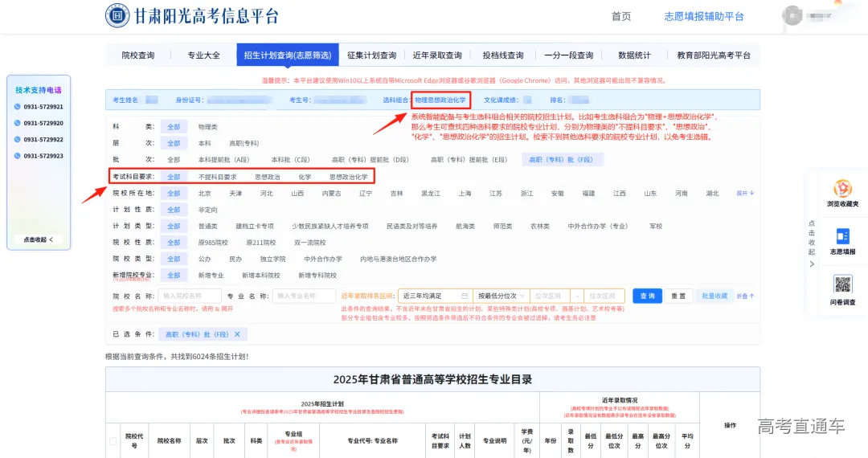This screenshot has width=868, height=458.
Task: Select 少数民族紧缺人才培养专项 plan type
Action: [x=330, y=227]
